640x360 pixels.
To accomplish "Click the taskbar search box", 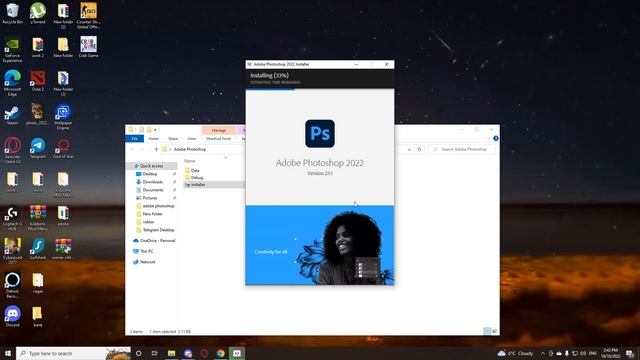I will click(73, 353).
